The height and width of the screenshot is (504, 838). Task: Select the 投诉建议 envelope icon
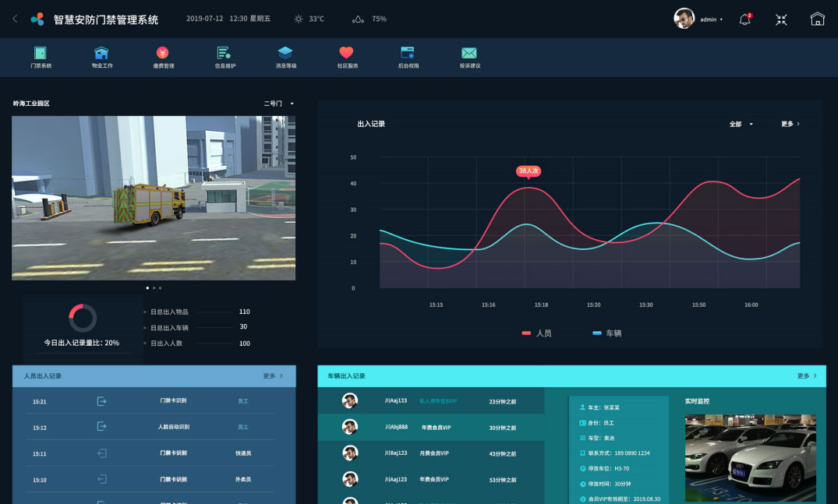coord(469,54)
